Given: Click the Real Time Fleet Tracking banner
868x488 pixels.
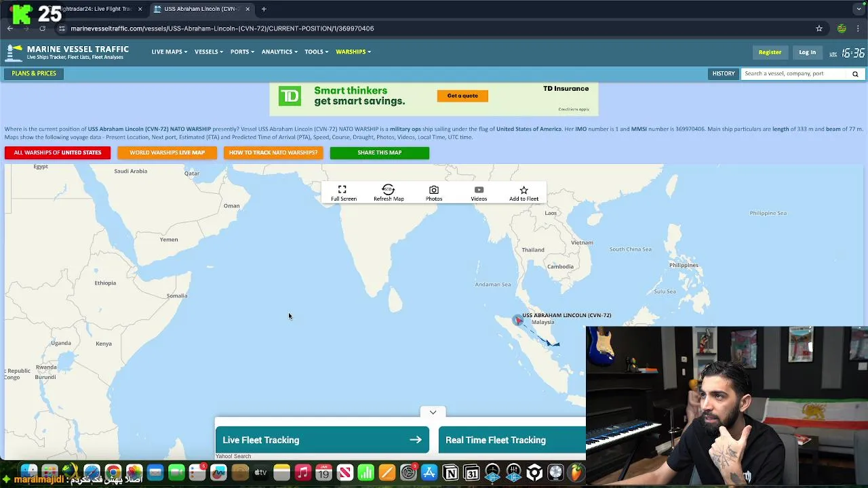Looking at the screenshot, I should [x=512, y=440].
